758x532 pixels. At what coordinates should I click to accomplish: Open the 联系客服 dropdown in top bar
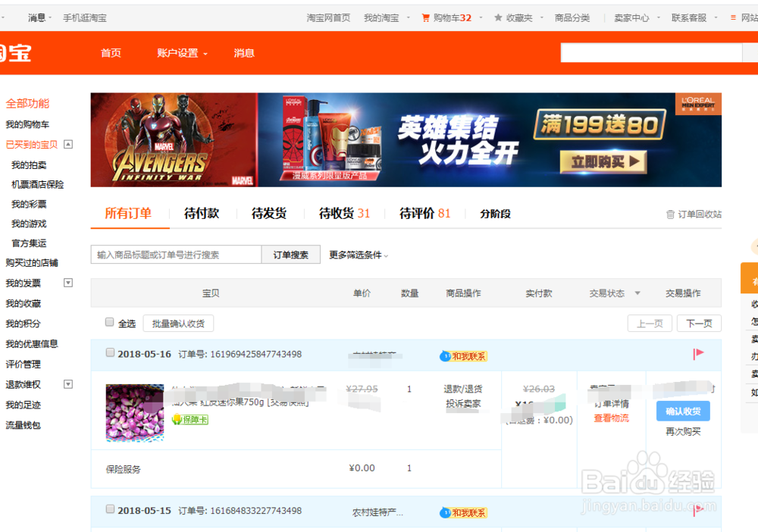pos(694,18)
